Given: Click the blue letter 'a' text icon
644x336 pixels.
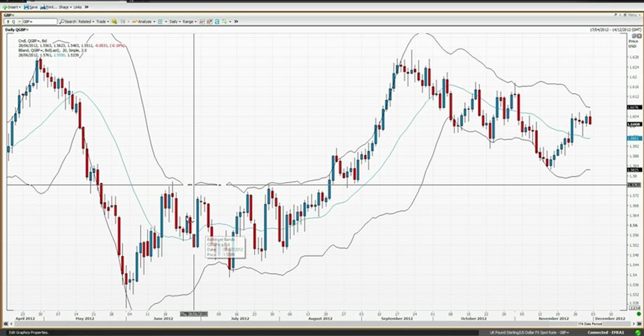Looking at the screenshot, I should click(217, 21).
